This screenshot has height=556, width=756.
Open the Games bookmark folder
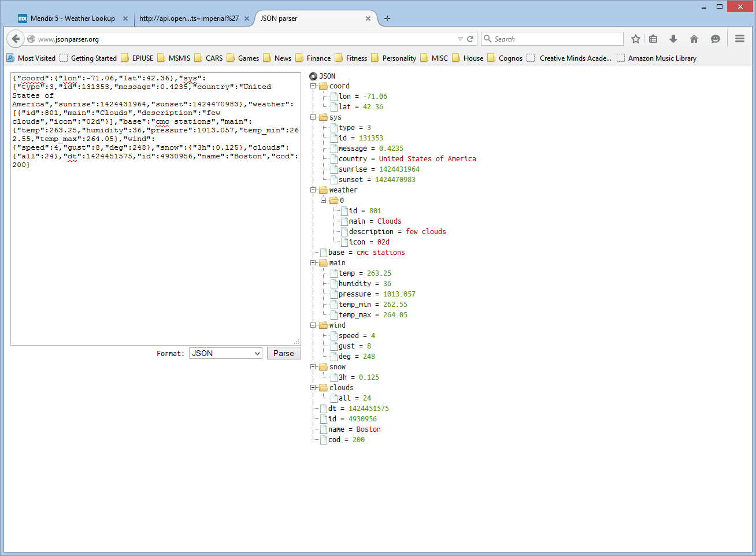point(243,58)
